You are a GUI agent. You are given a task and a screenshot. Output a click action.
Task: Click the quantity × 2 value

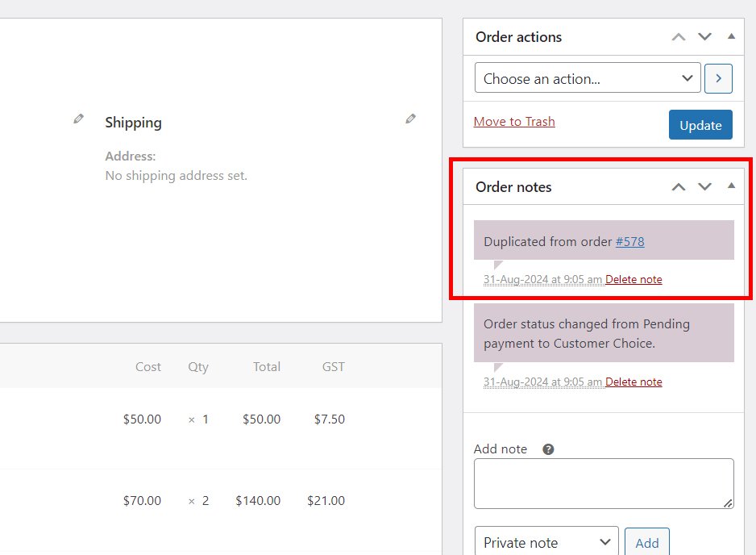pyautogui.click(x=198, y=500)
